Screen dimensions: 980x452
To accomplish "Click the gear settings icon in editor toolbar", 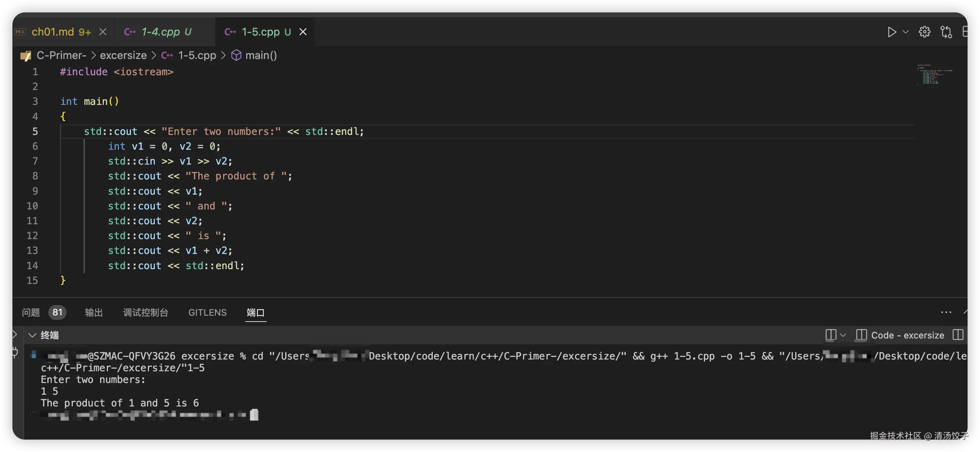I will tap(924, 32).
